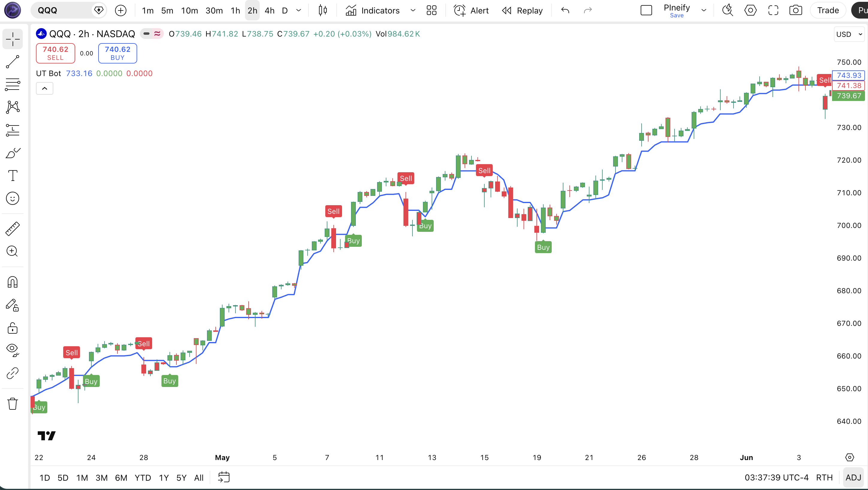The height and width of the screenshot is (490, 868).
Task: Open the drawing link sync tool
Action: 13,373
